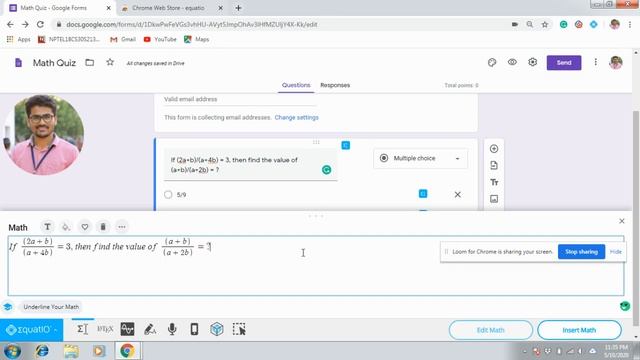Click the EquatIO icon beside the question
This screenshot has height=360, width=640.
coord(346,145)
